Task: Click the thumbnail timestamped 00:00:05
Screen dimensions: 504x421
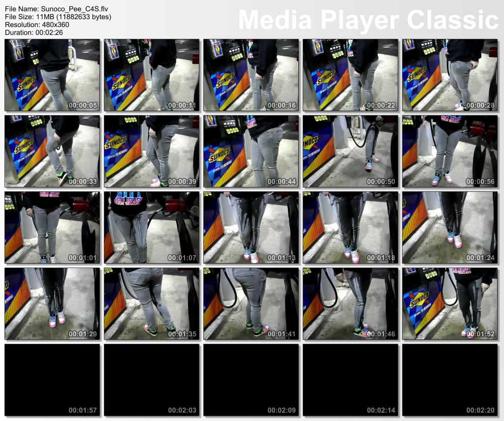Action: point(52,75)
